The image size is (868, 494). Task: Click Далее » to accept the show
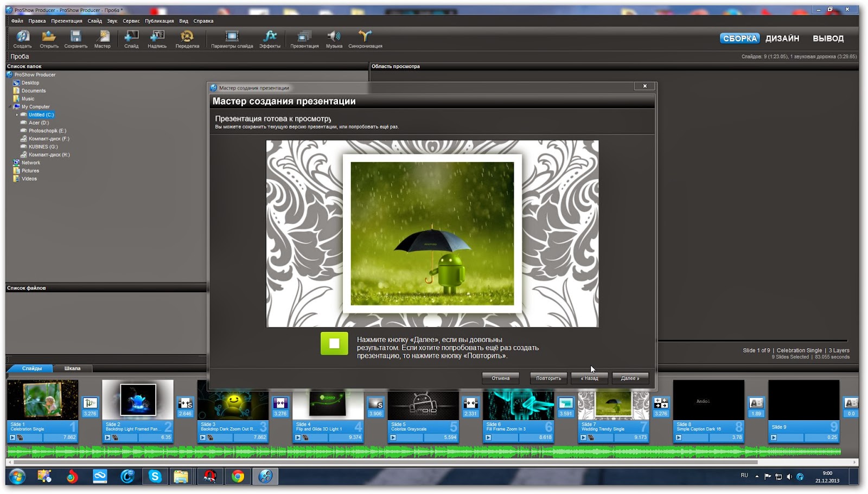click(x=630, y=378)
